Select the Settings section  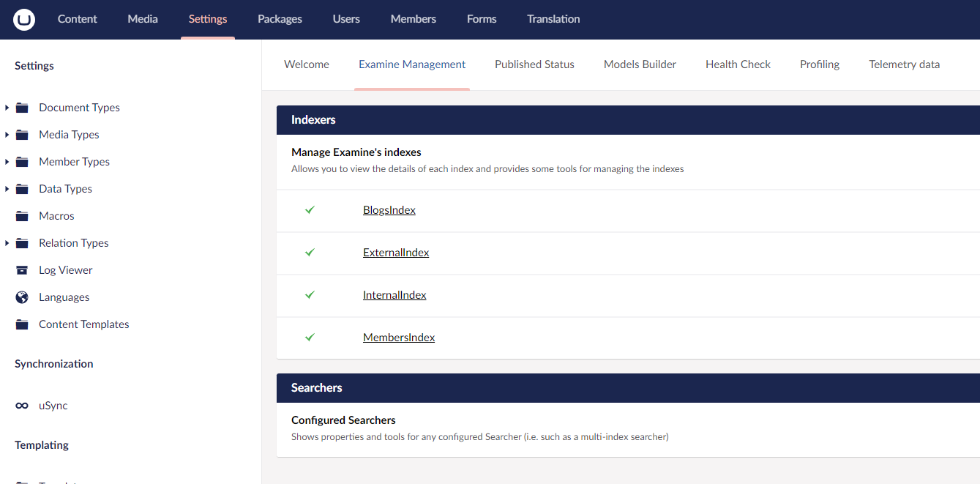tap(208, 19)
